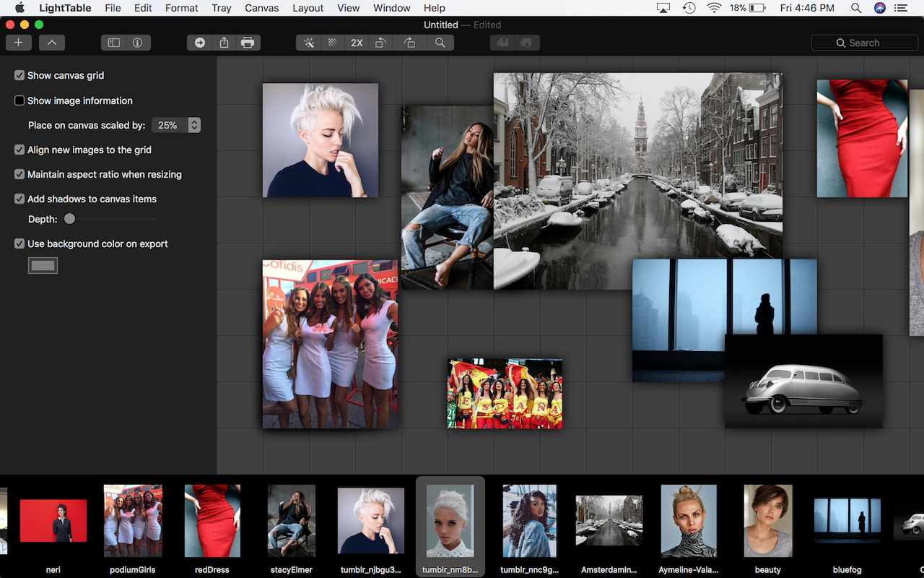Click the magnifier zoom icon in toolbar
This screenshot has width=924, height=578.
point(440,43)
